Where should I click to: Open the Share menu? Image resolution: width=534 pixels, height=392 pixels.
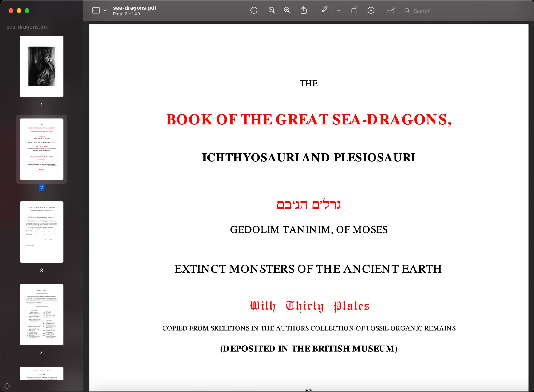tap(304, 10)
